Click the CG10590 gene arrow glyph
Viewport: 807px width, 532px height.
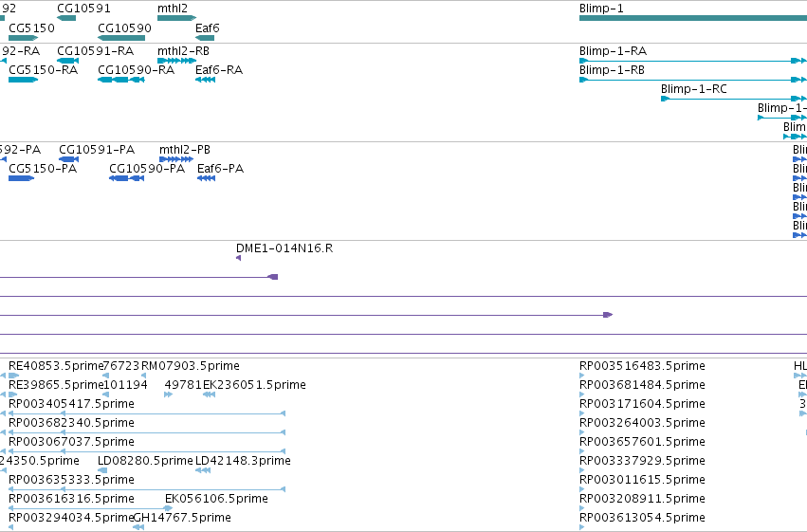click(121, 38)
